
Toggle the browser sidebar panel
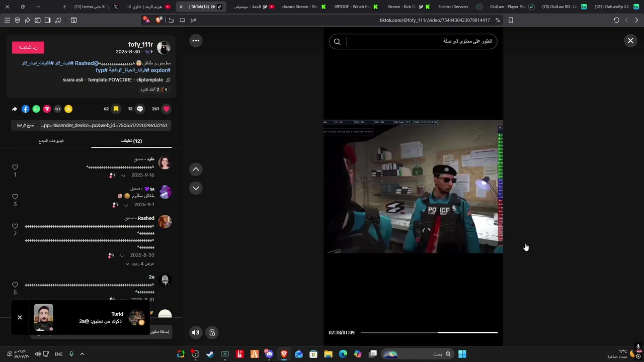tap(47, 20)
